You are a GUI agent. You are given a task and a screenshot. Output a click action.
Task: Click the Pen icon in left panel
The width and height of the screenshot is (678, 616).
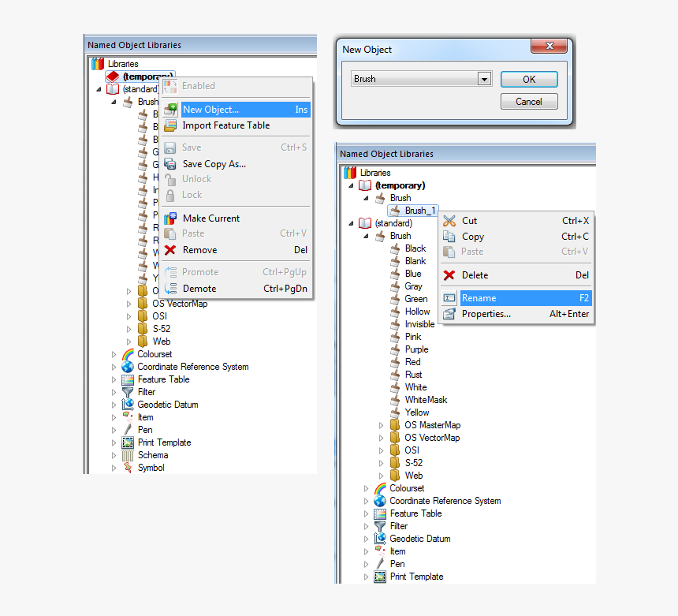[x=128, y=430]
